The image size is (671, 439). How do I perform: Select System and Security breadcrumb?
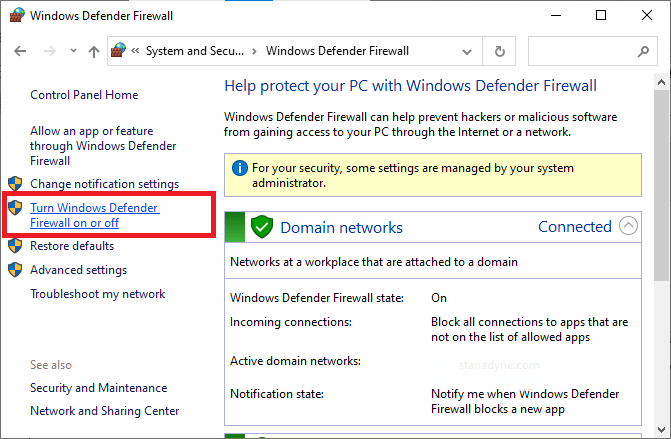pos(195,50)
